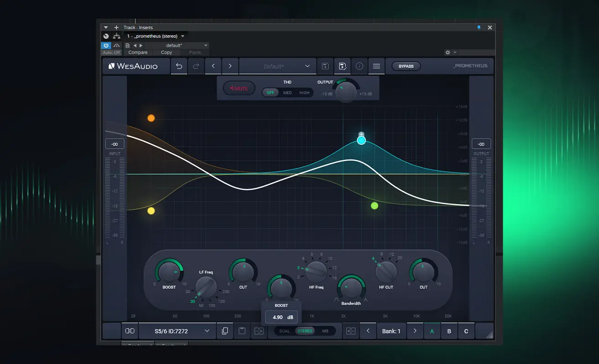Viewport: 599px width, 364px height.
Task: Set THD to MED
Action: pyautogui.click(x=287, y=93)
